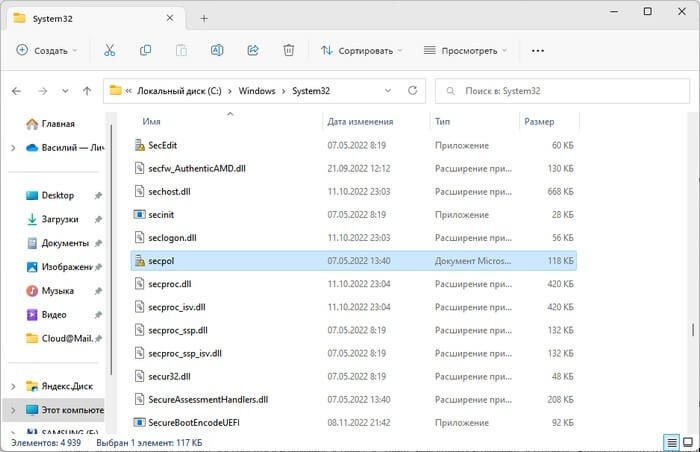
Task: Click the sechost.dll file icon
Action: click(140, 191)
